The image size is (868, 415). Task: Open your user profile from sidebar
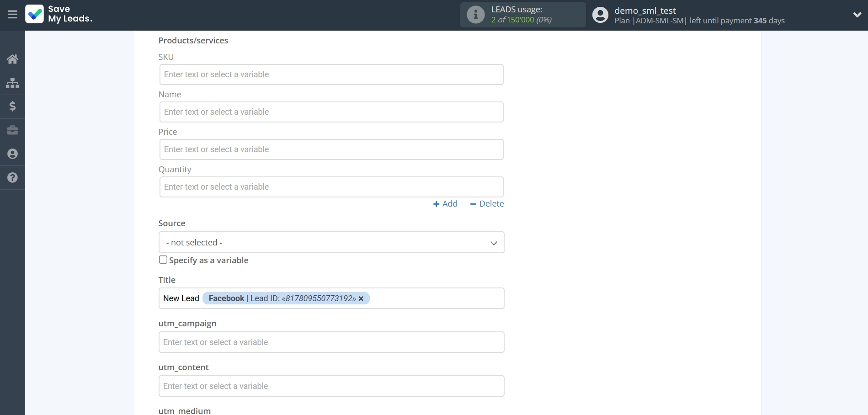tap(12, 154)
